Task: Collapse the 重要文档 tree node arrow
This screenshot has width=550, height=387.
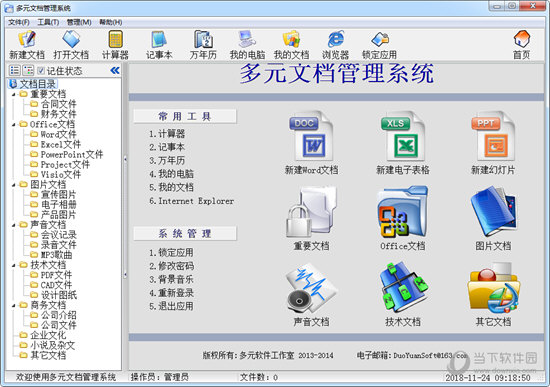Action: [x=13, y=94]
